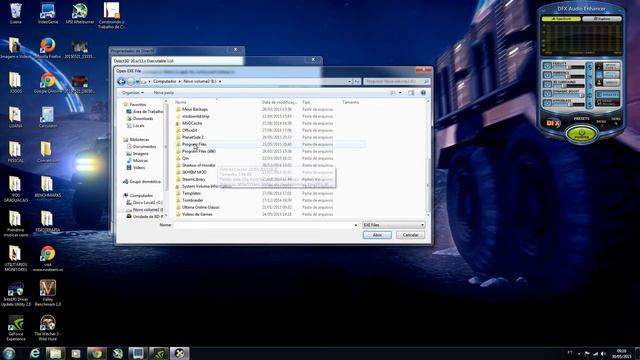Toggle DFX HyperBass effect button

(x=547, y=103)
